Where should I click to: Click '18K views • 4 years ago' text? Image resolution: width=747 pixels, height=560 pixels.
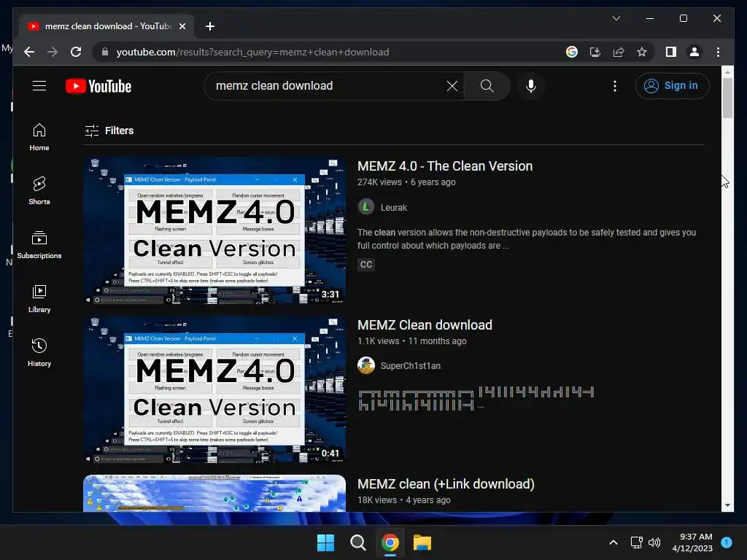click(404, 500)
